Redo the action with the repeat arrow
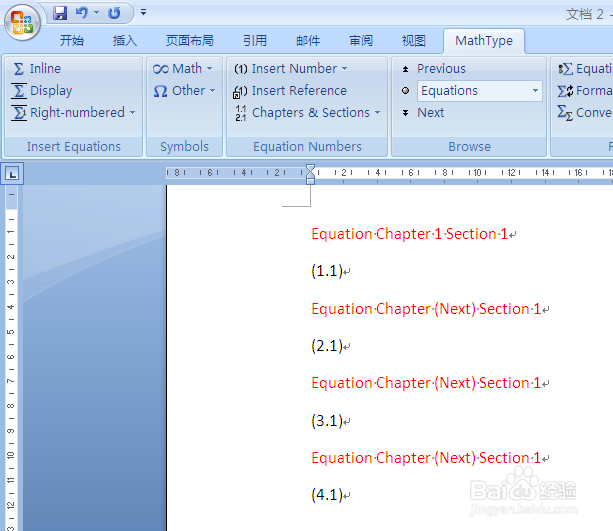The width and height of the screenshot is (613, 531). (x=114, y=13)
